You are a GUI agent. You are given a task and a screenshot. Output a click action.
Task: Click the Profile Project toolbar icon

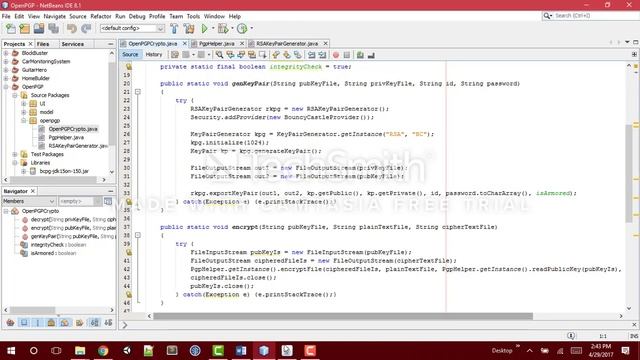[242, 29]
